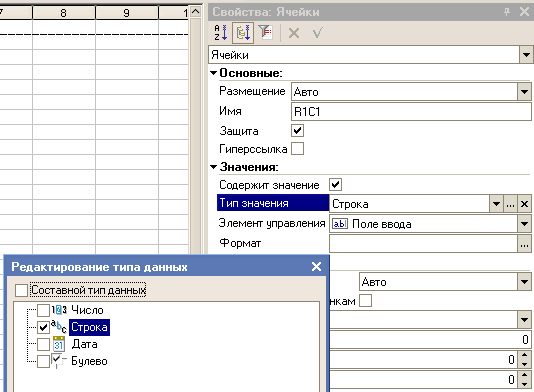Sort properties alphabetically with the A-Z icon

point(220,33)
